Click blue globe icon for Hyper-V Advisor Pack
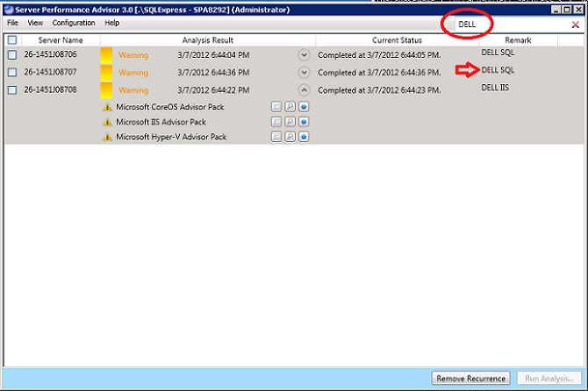This screenshot has width=588, height=391. (x=304, y=137)
